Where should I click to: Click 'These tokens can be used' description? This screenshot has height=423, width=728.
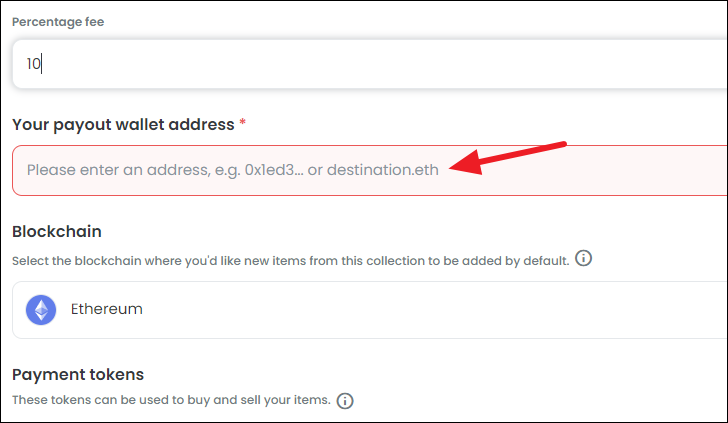[x=171, y=400]
